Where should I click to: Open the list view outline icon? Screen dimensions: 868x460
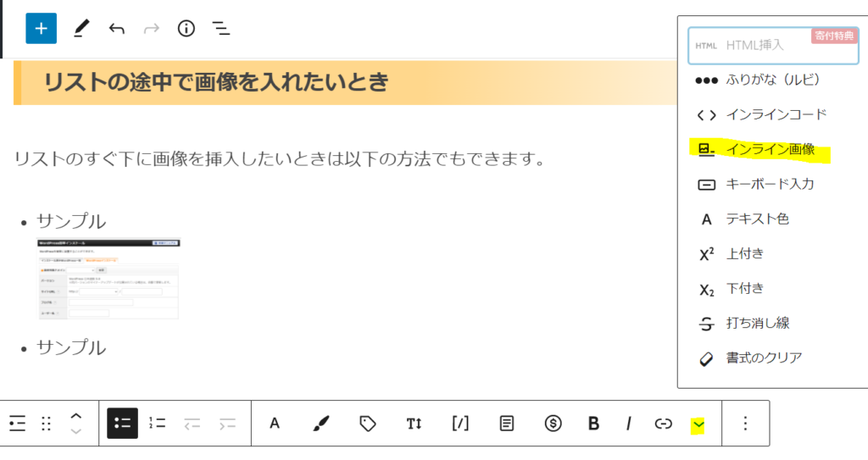click(221, 29)
